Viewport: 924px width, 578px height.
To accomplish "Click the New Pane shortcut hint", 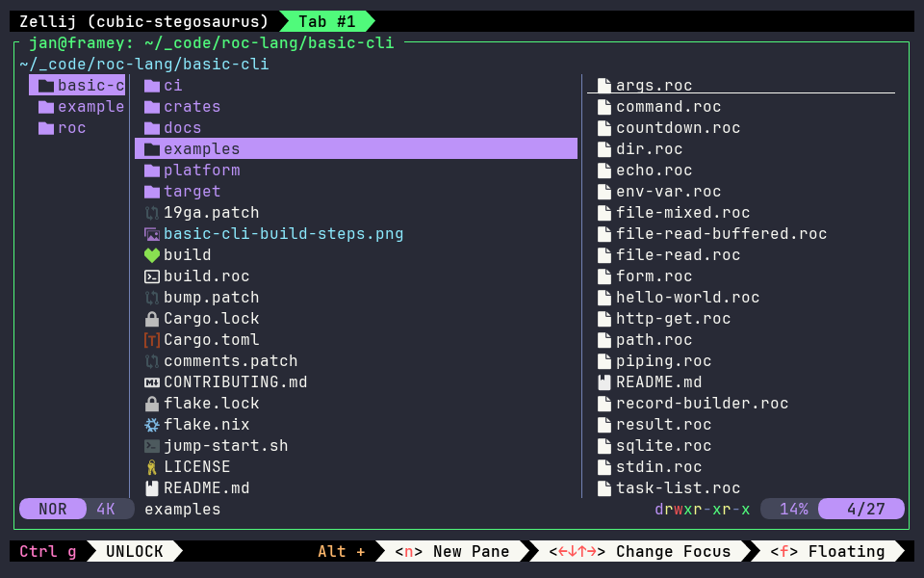I will [x=452, y=551].
